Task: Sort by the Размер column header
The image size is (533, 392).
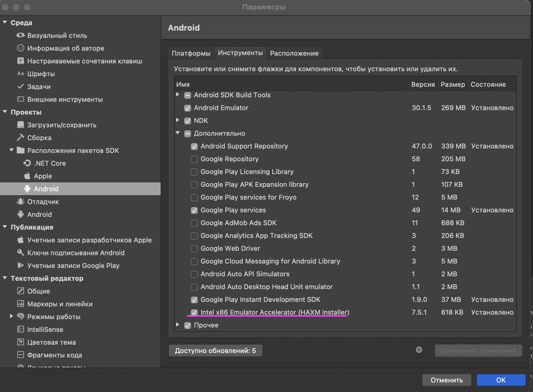Action: click(x=453, y=84)
